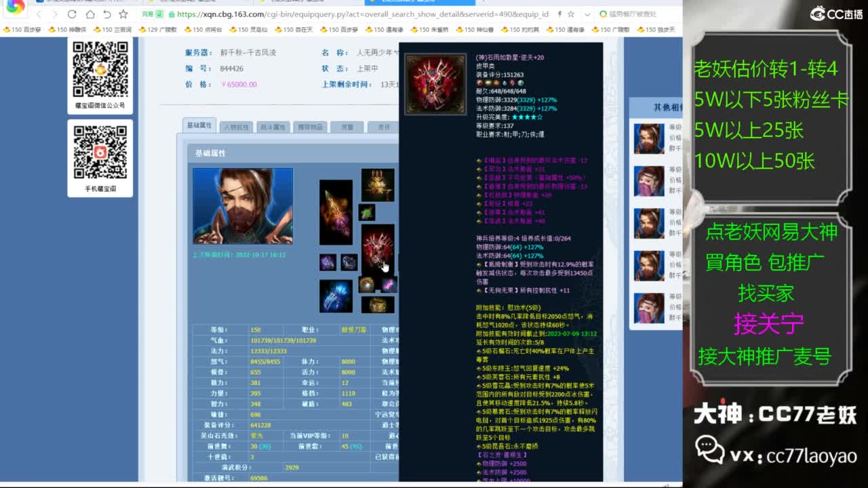Click the price text ￥65000.00
This screenshot has width=868, height=488.
point(239,85)
